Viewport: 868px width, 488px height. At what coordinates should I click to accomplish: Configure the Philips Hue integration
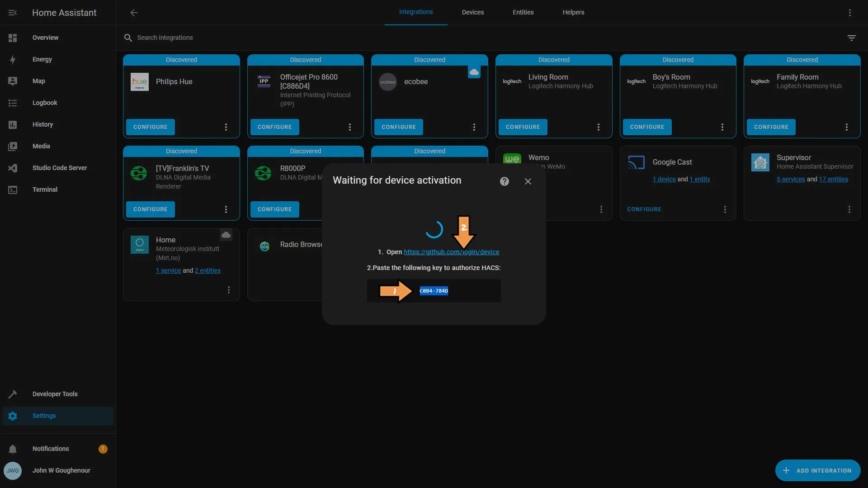(151, 127)
